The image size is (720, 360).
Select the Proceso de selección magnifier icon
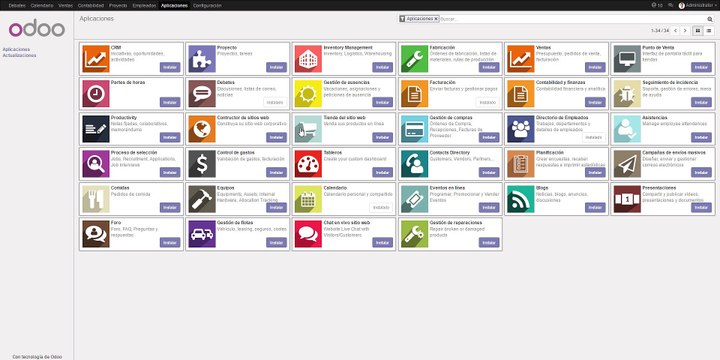(x=96, y=164)
